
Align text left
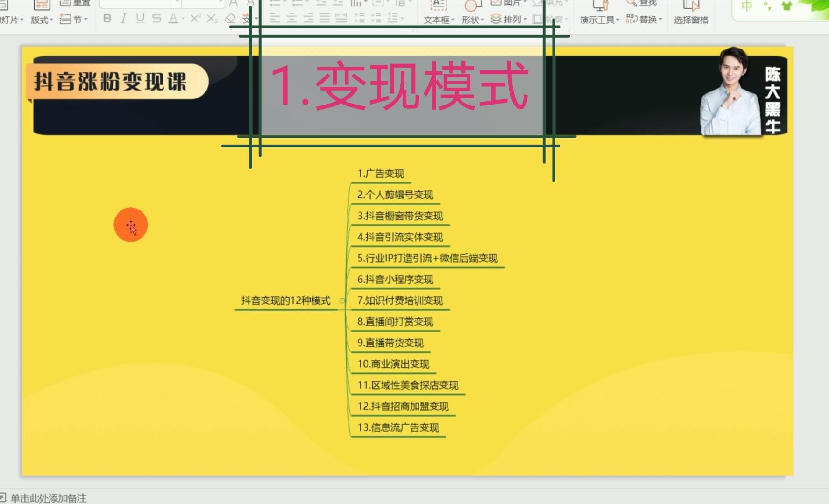[275, 19]
